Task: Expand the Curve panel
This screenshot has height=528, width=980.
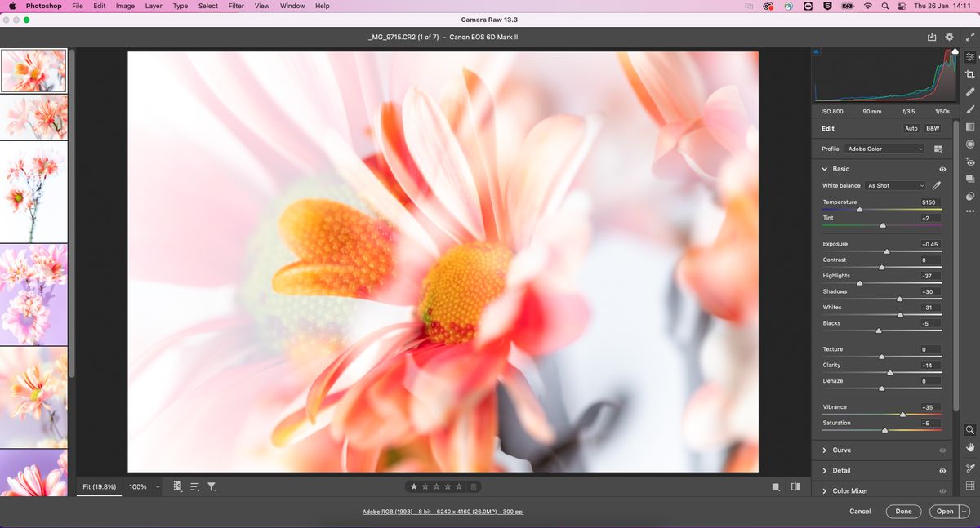Action: pyautogui.click(x=841, y=450)
